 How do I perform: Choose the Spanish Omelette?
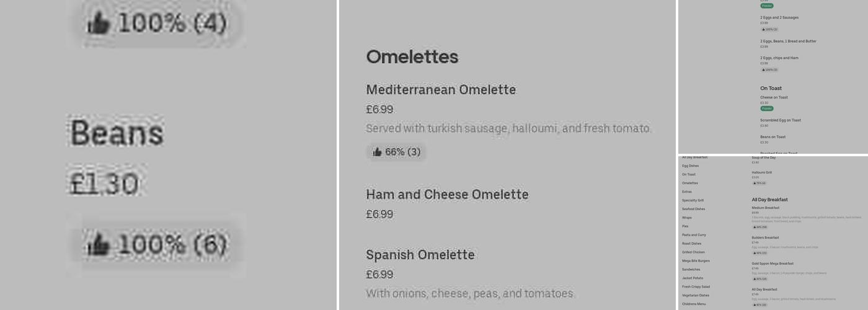coord(420,255)
